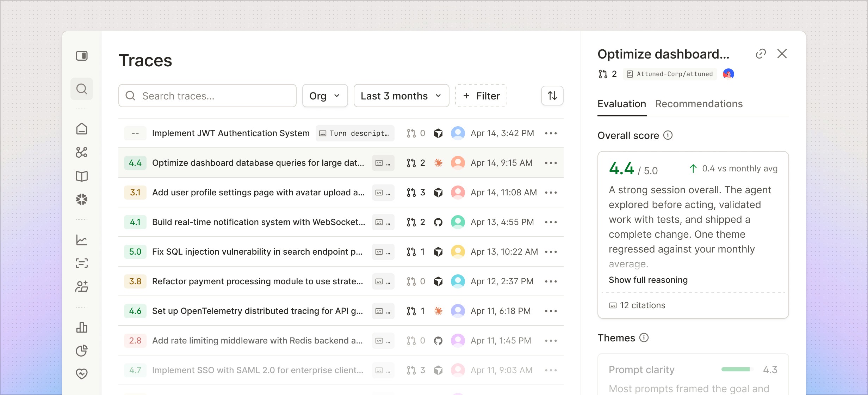Show info for Overall score
868x395 pixels.
point(668,135)
